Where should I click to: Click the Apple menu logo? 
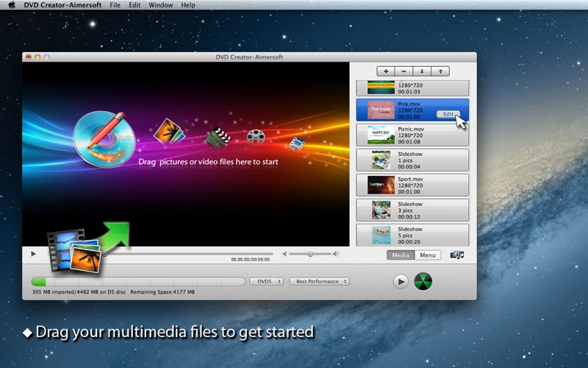coord(12,5)
